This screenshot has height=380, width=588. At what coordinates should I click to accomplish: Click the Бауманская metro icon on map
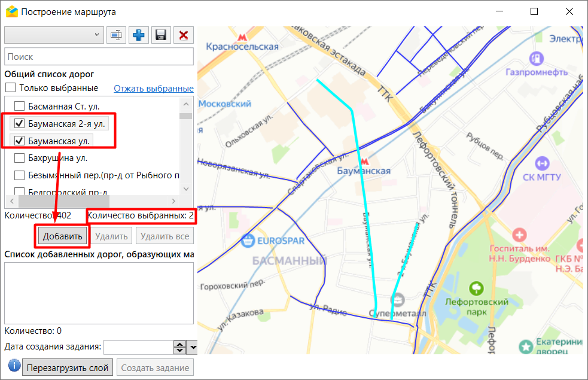tap(364, 160)
